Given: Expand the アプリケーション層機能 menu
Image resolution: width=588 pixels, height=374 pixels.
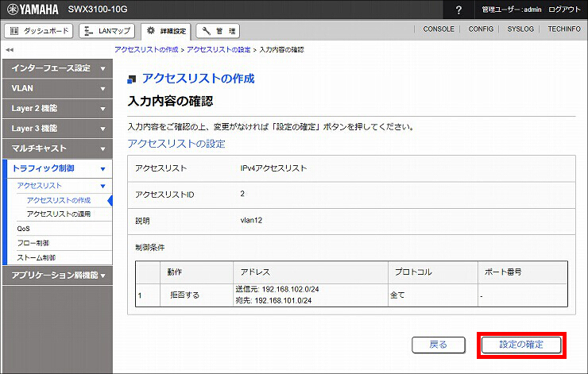Looking at the screenshot, I should [x=57, y=276].
